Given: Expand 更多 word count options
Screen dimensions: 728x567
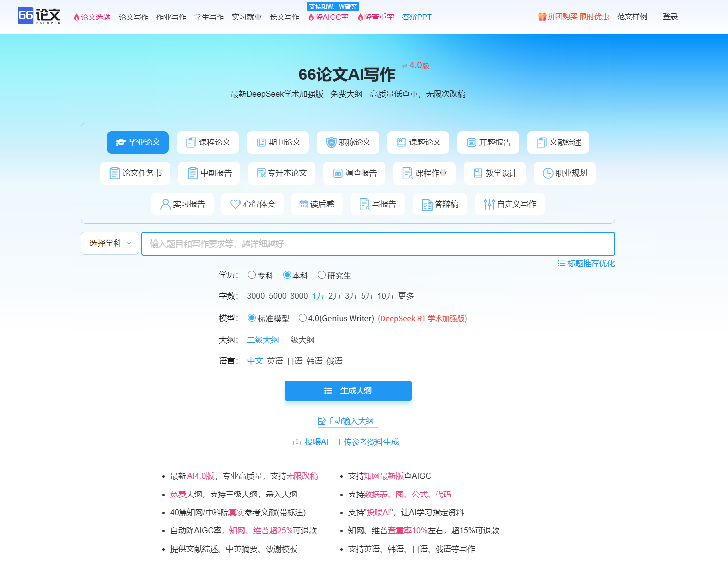Looking at the screenshot, I should [x=406, y=296].
